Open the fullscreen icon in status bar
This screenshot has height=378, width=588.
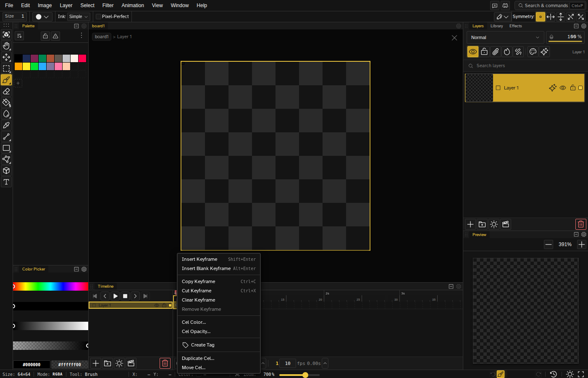tap(581, 374)
